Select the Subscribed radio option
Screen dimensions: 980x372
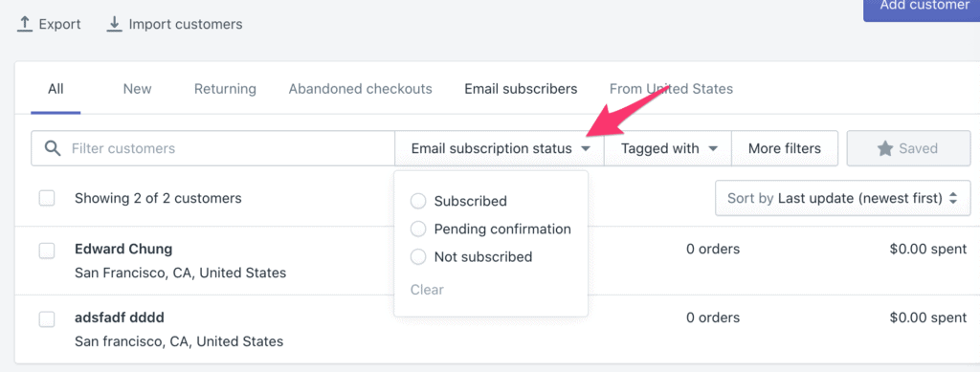(x=417, y=201)
